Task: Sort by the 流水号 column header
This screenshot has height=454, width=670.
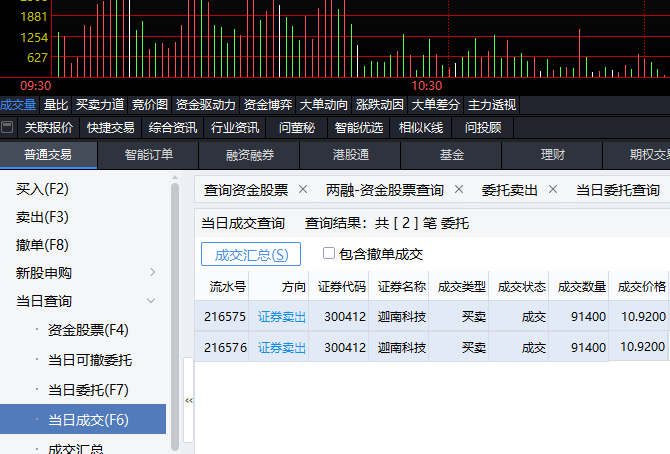Action: coord(222,286)
